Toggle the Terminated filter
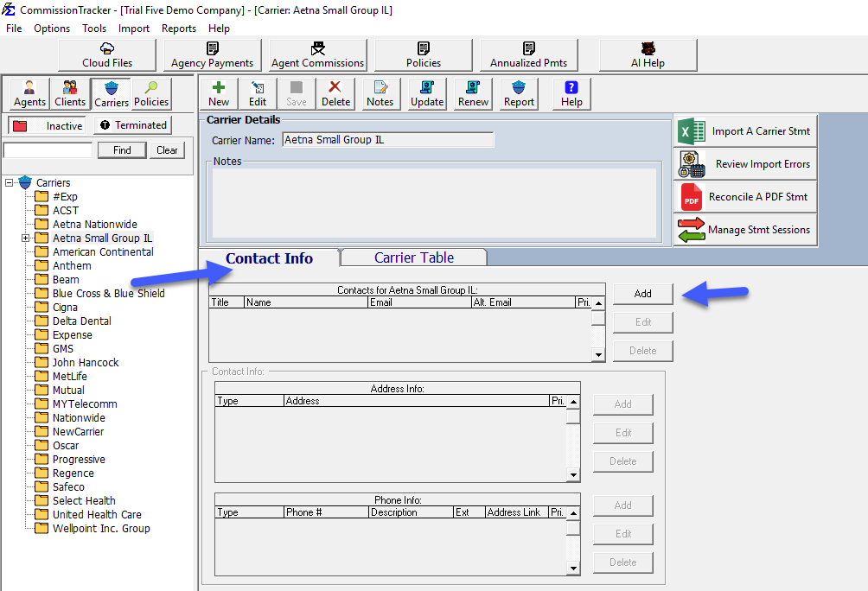868x591 pixels. pyautogui.click(x=131, y=125)
